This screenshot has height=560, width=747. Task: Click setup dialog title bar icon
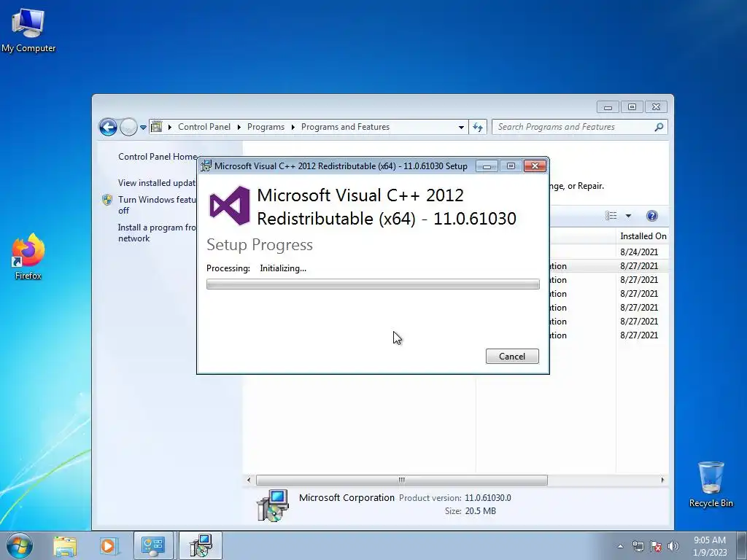point(206,166)
